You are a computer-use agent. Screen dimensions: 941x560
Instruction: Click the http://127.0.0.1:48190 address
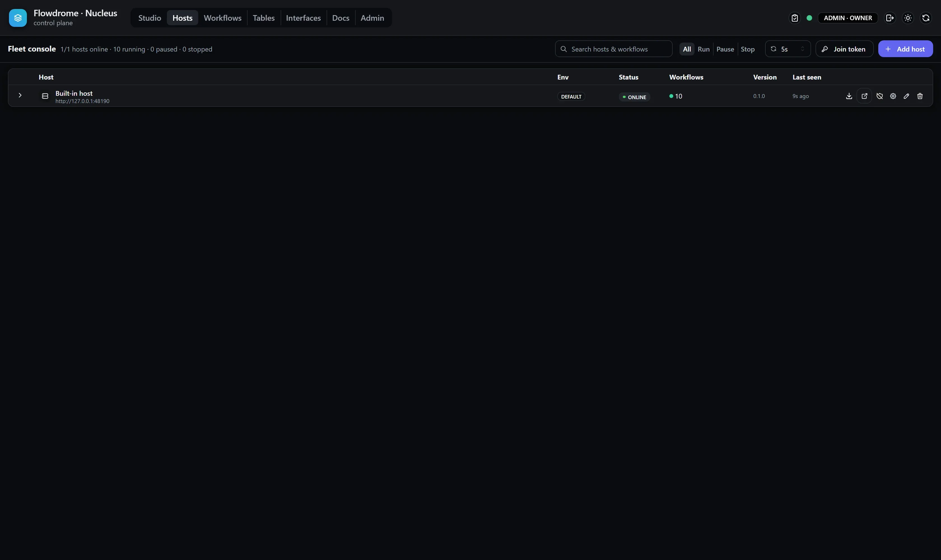pyautogui.click(x=82, y=101)
